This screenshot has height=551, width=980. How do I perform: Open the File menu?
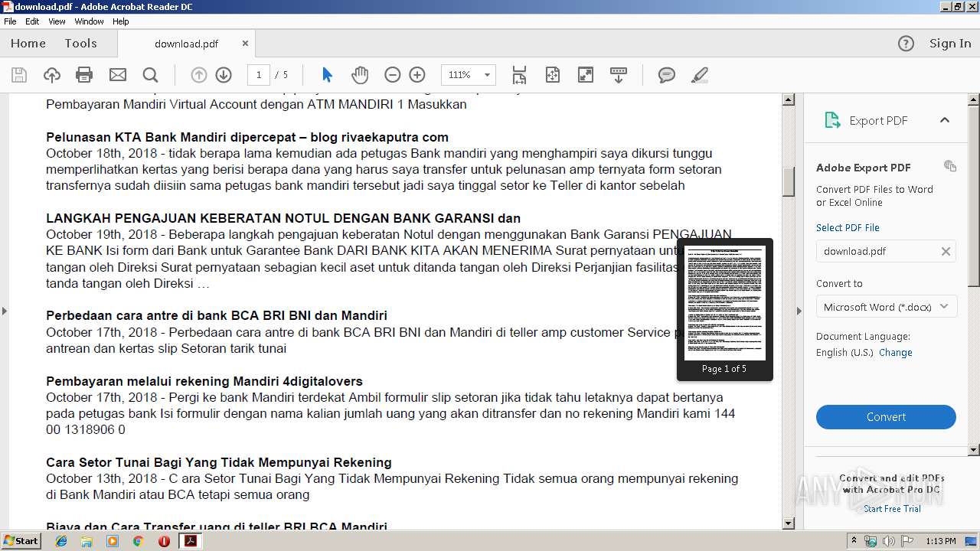(x=10, y=21)
